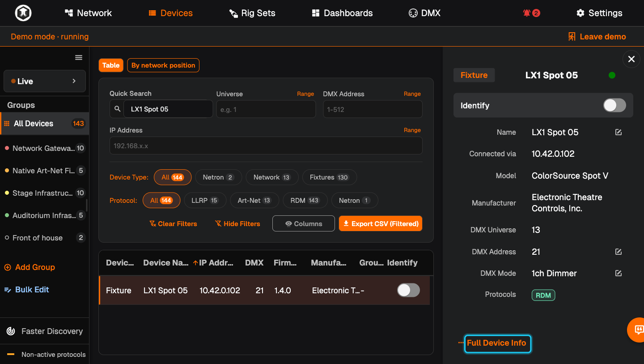Close the device details panel
This screenshot has height=364, width=644.
click(x=631, y=59)
